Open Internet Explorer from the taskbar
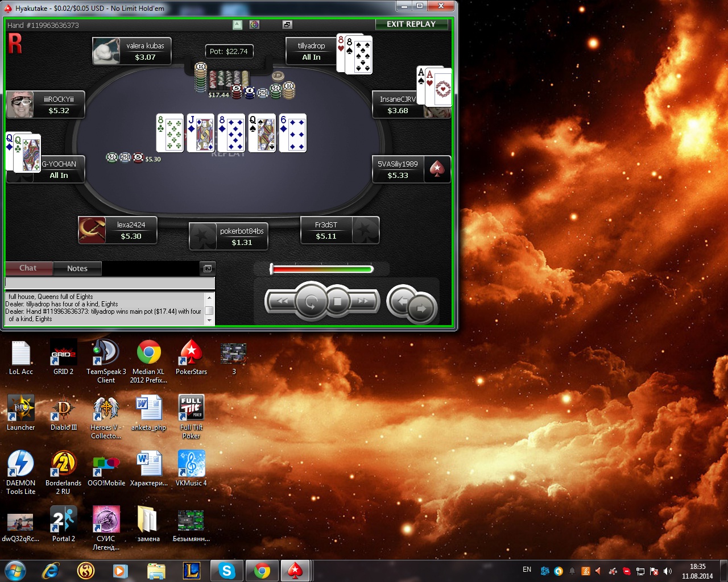Image resolution: width=728 pixels, height=582 pixels. coord(51,571)
